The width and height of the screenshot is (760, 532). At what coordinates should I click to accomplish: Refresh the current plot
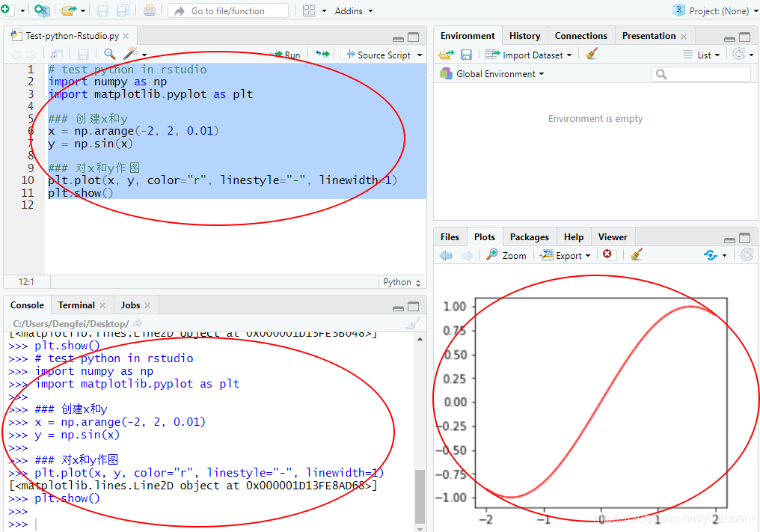tap(747, 254)
